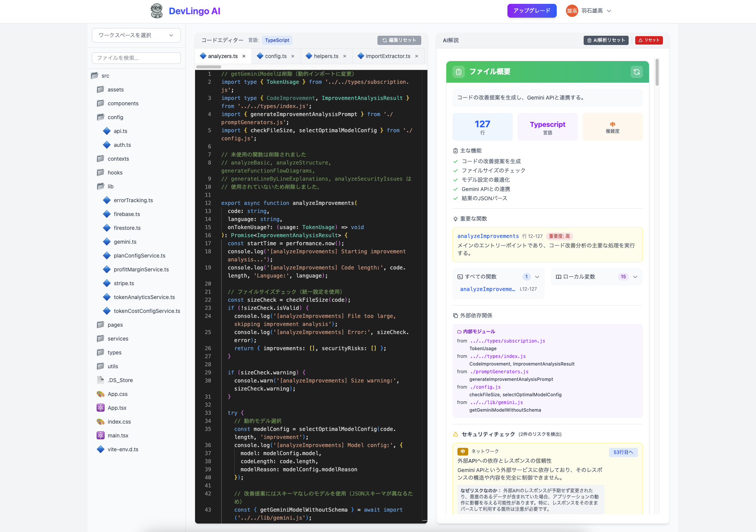Click the analyzeImproveme… L12-127 entry
This screenshot has height=532, width=756.
click(x=498, y=289)
